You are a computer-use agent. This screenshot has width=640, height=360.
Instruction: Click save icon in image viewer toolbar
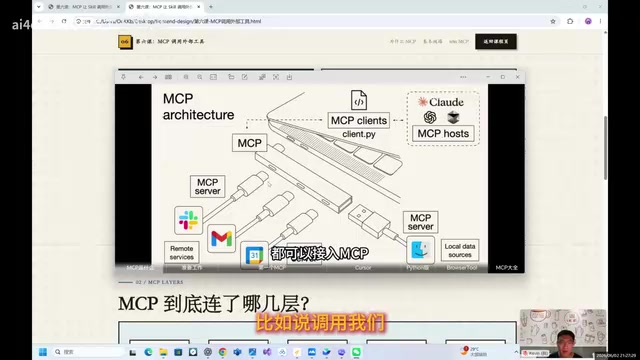(289, 77)
